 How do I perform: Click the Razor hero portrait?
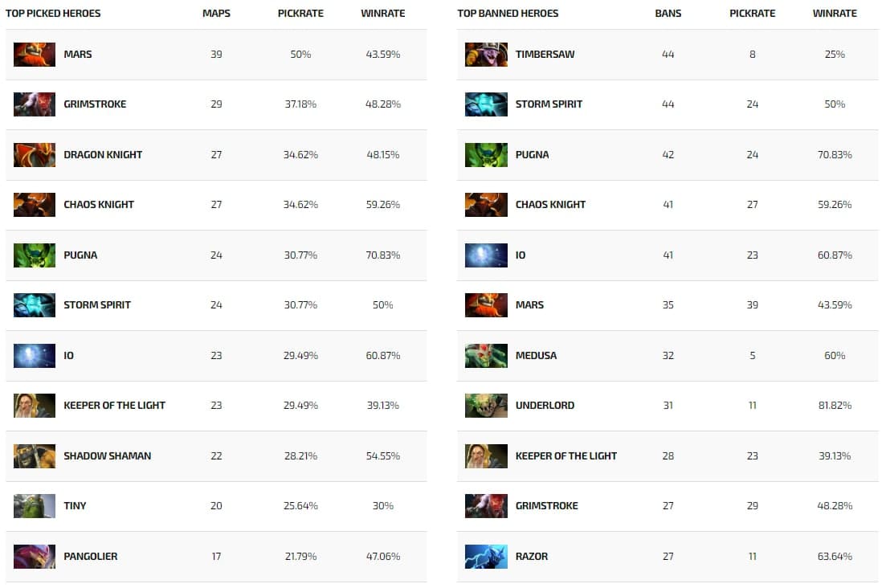coord(486,556)
